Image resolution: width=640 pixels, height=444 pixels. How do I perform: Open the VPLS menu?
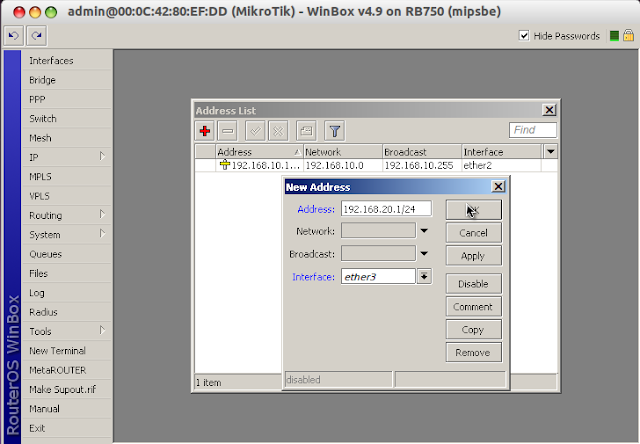67,196
